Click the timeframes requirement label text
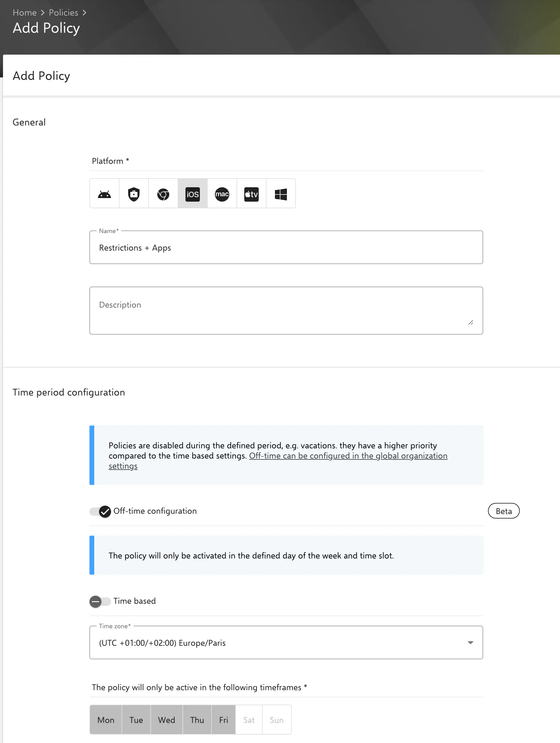 (200, 687)
